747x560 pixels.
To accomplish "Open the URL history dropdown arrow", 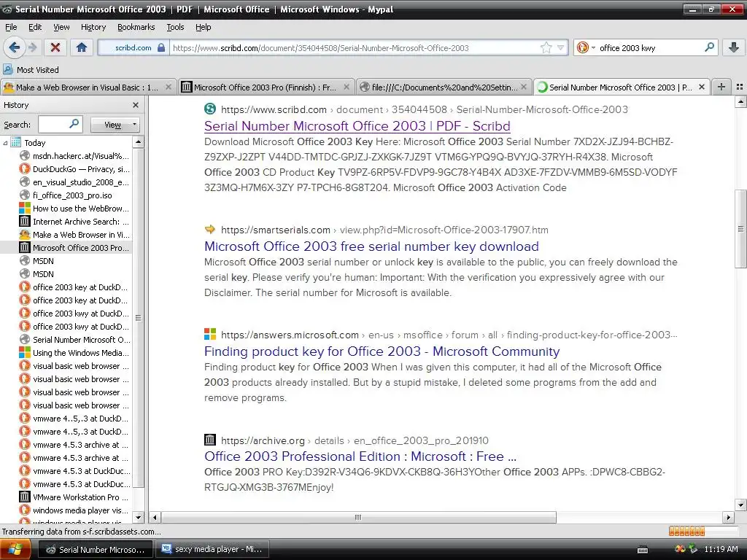I will click(561, 47).
